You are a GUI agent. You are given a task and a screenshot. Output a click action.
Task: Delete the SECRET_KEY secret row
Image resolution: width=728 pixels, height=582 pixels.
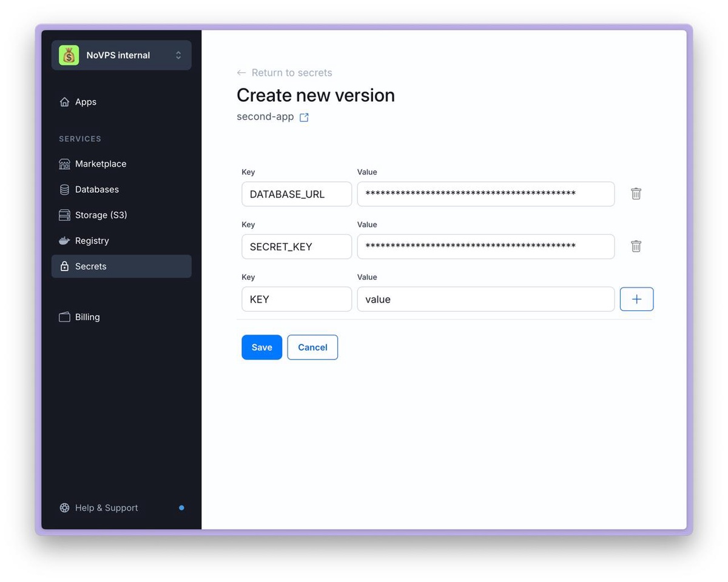pyautogui.click(x=636, y=246)
